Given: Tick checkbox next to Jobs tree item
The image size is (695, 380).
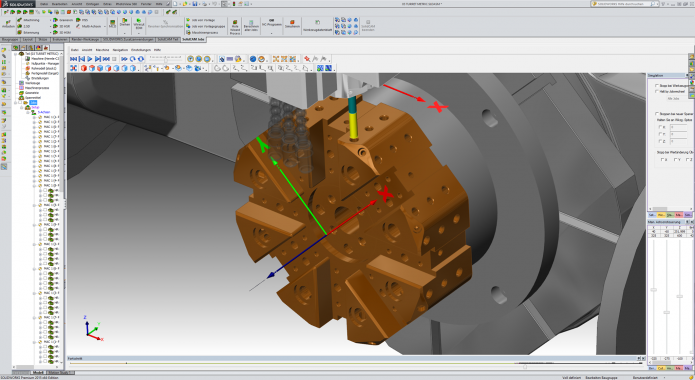Looking at the screenshot, I should (x=20, y=102).
